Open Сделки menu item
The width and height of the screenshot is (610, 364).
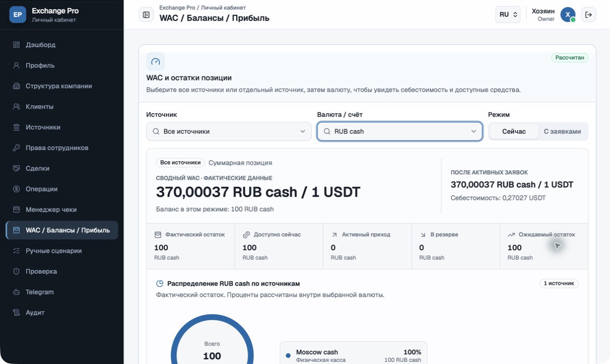(61, 168)
